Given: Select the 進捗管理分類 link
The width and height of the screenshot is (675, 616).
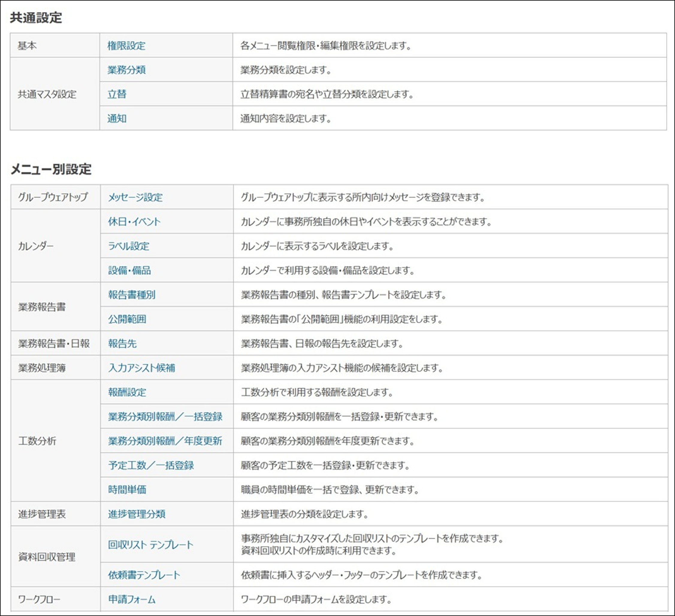Looking at the screenshot, I should click(137, 514).
